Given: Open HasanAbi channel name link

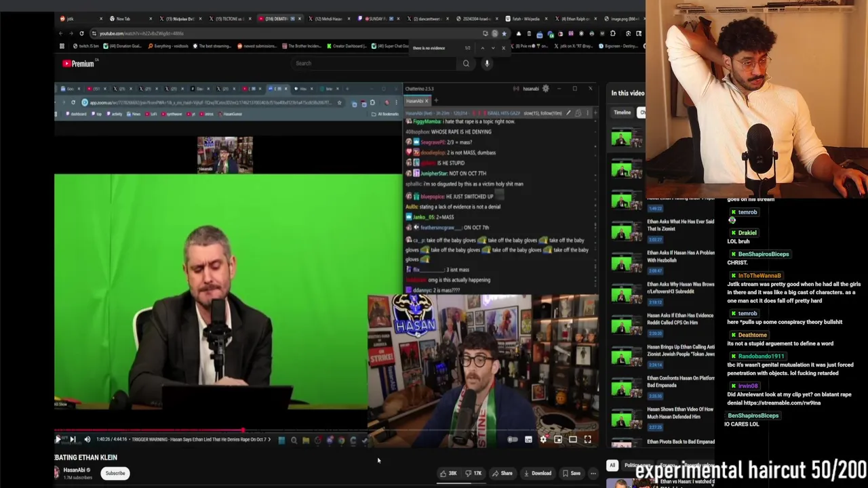Looking at the screenshot, I should click(x=75, y=470).
